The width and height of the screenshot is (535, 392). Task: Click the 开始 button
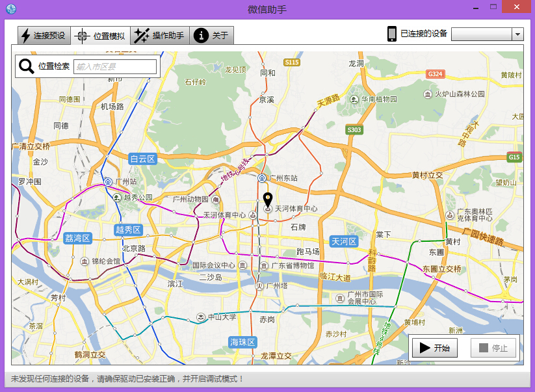click(435, 348)
